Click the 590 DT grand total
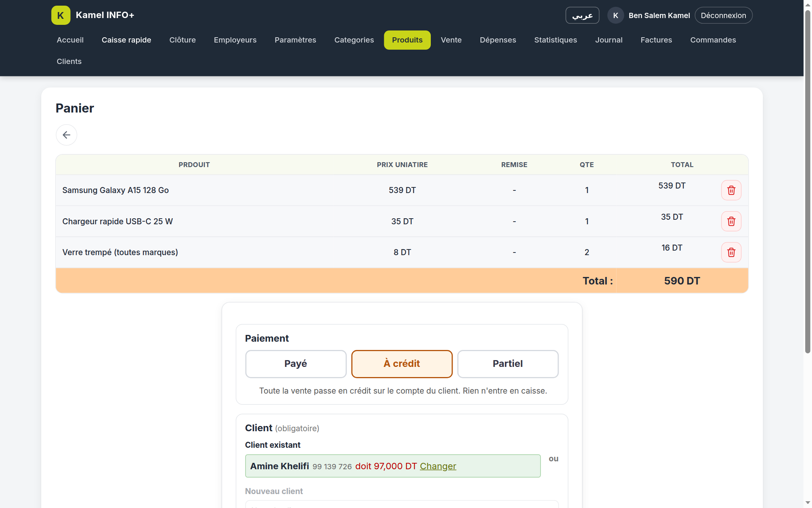The width and height of the screenshot is (812, 508). (x=682, y=281)
